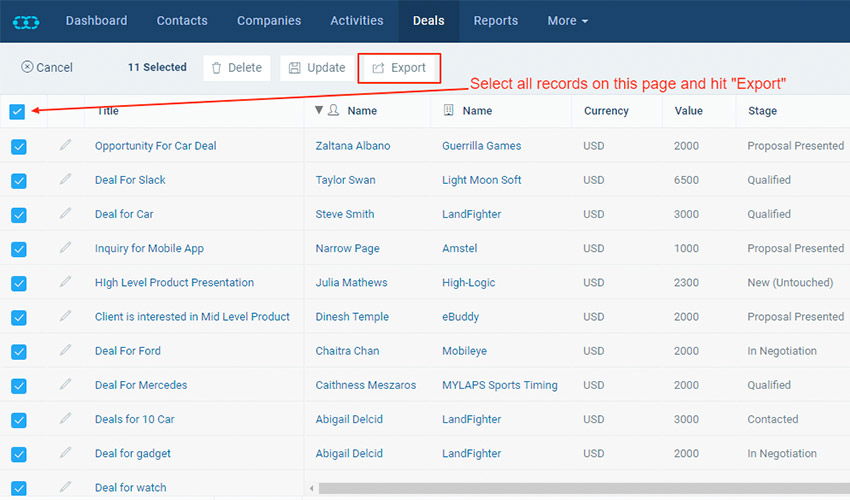The image size is (850, 500).
Task: Click Cancel to clear selection
Action: [x=47, y=67]
